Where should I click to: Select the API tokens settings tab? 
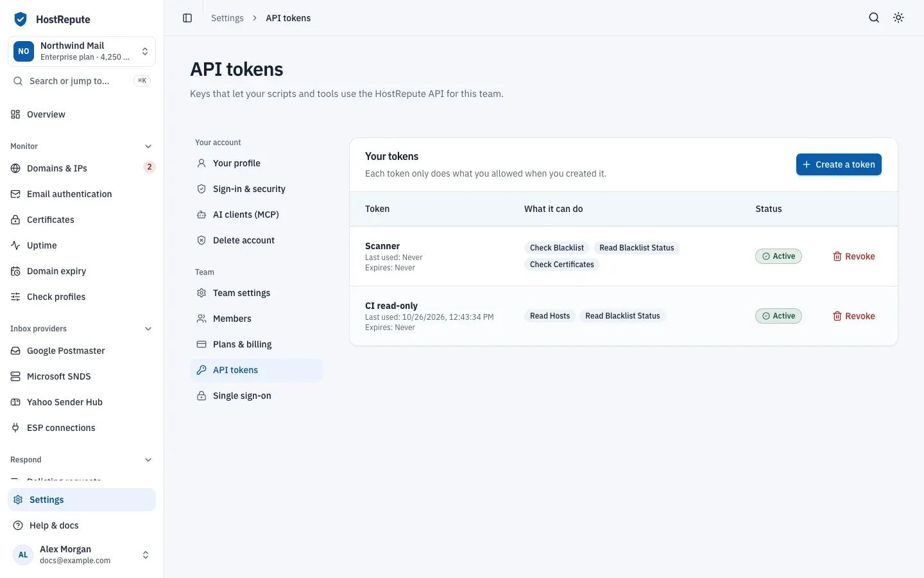pos(257,370)
